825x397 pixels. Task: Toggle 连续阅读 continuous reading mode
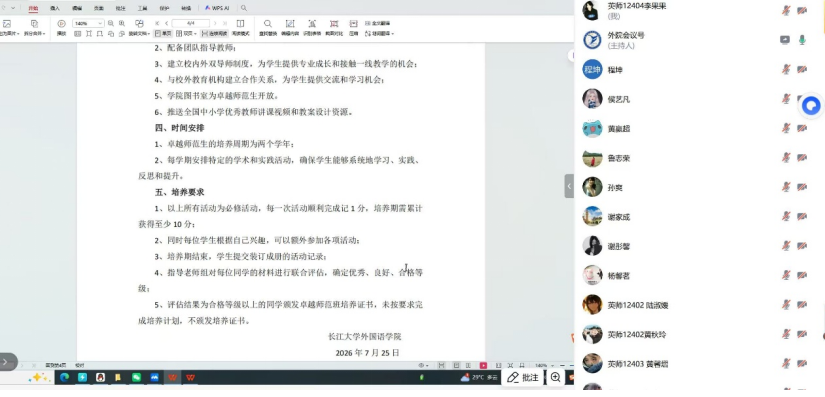tap(215, 34)
